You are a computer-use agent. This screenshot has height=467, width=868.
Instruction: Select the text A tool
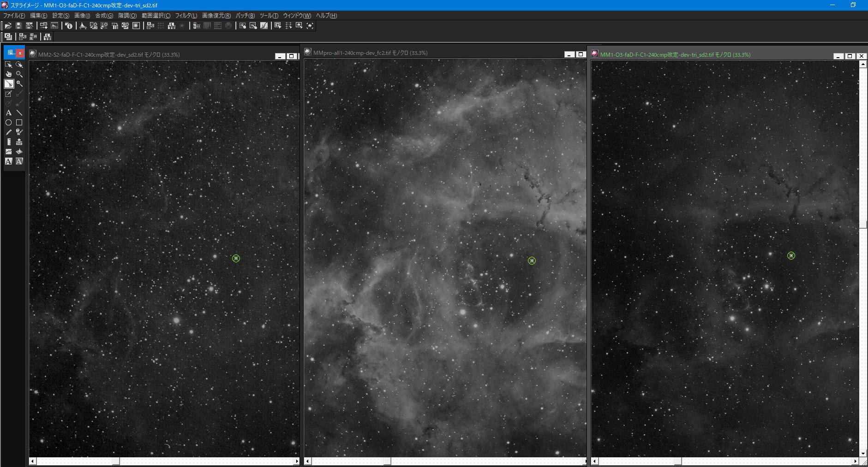tap(9, 113)
